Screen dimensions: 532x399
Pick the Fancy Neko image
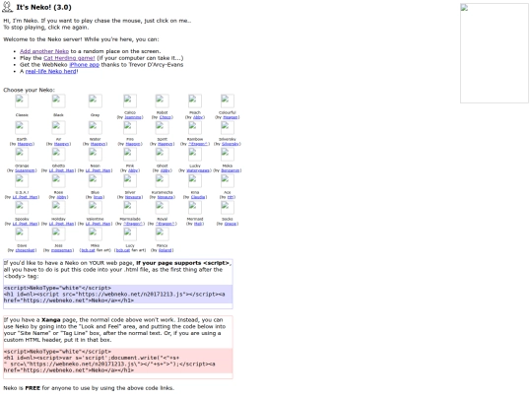click(x=163, y=234)
